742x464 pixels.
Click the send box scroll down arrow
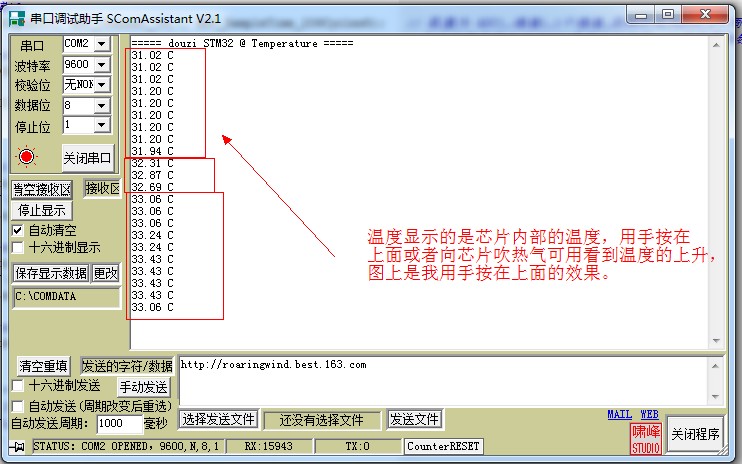pyautogui.click(x=715, y=397)
